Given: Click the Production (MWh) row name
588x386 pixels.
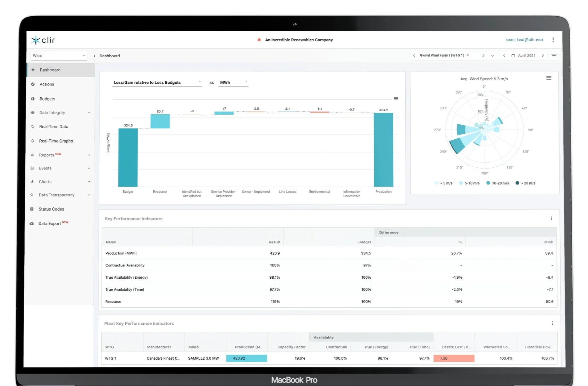Looking at the screenshot, I should pyautogui.click(x=121, y=253).
